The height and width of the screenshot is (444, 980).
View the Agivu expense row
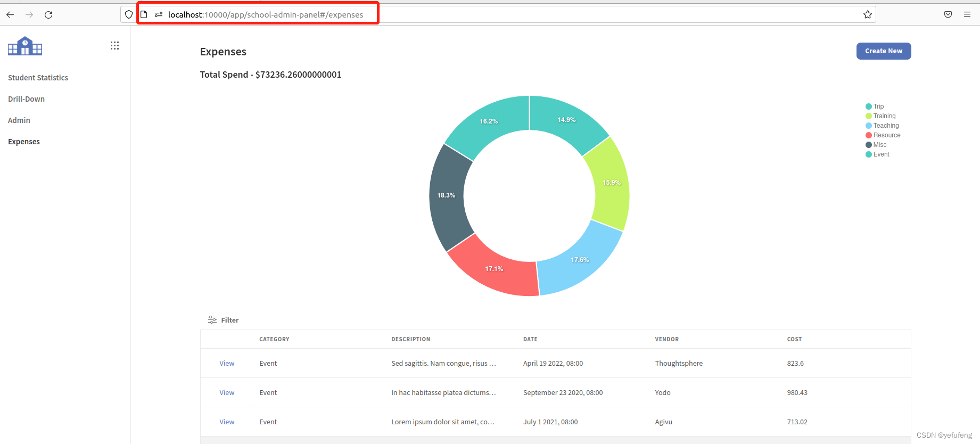coord(227,422)
